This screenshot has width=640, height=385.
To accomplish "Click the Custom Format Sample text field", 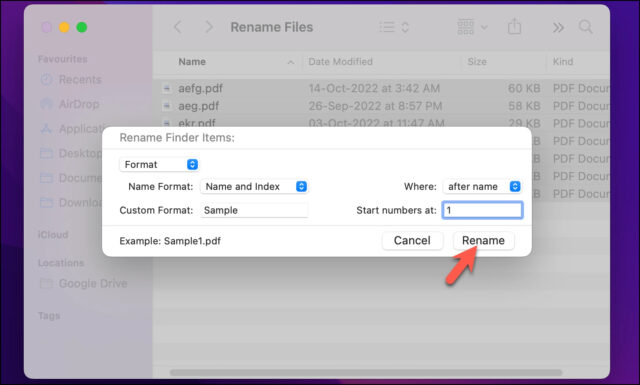I will (x=254, y=210).
